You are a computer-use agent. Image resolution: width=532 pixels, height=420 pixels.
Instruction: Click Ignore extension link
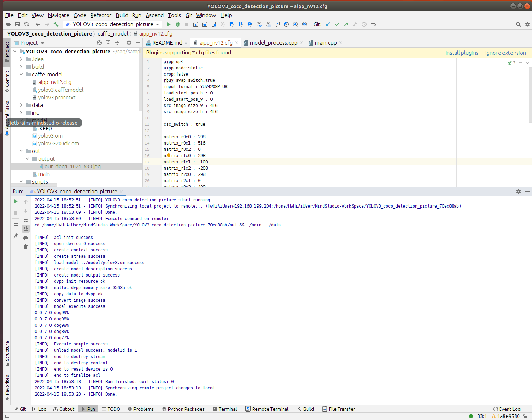click(505, 53)
